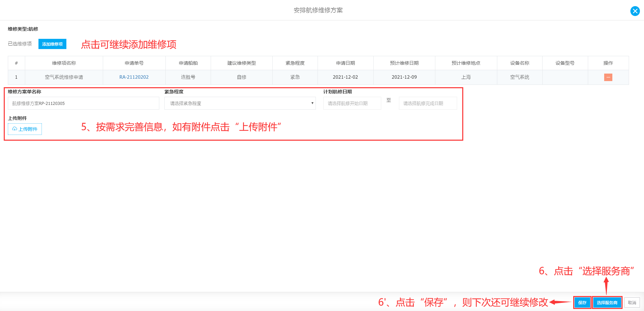
Task: Click the 申请日期 column header
Action: click(x=345, y=63)
